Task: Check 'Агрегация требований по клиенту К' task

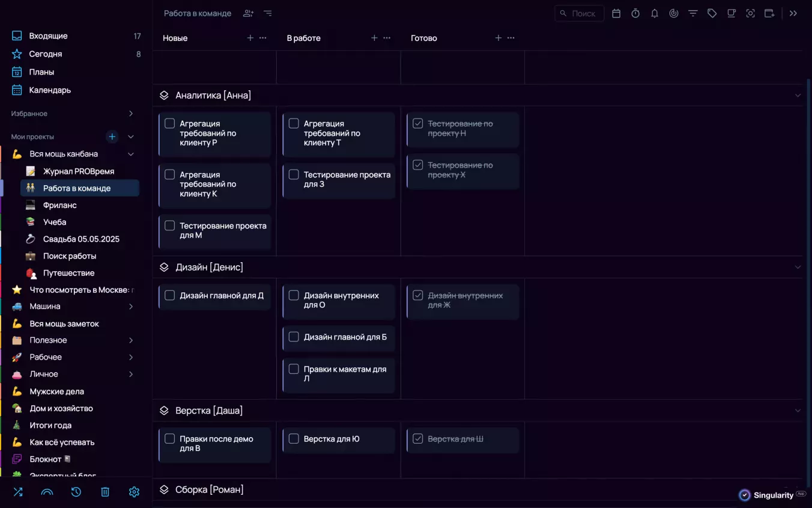Action: point(170,174)
